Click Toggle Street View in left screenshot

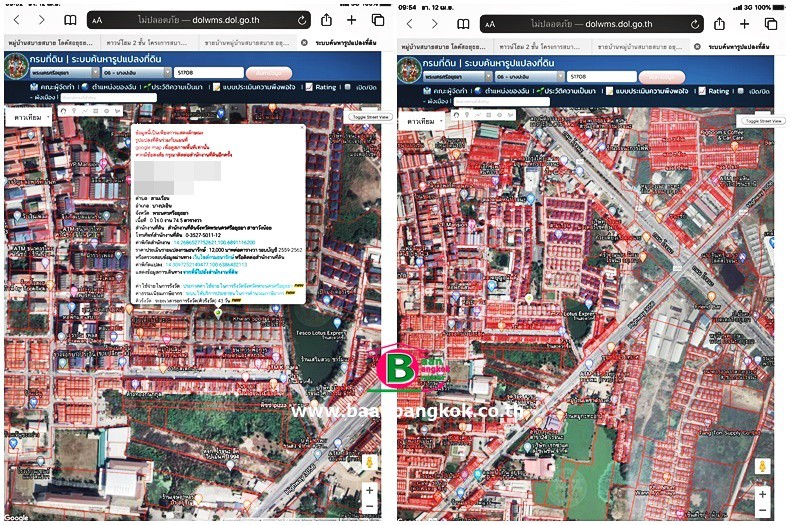point(370,116)
